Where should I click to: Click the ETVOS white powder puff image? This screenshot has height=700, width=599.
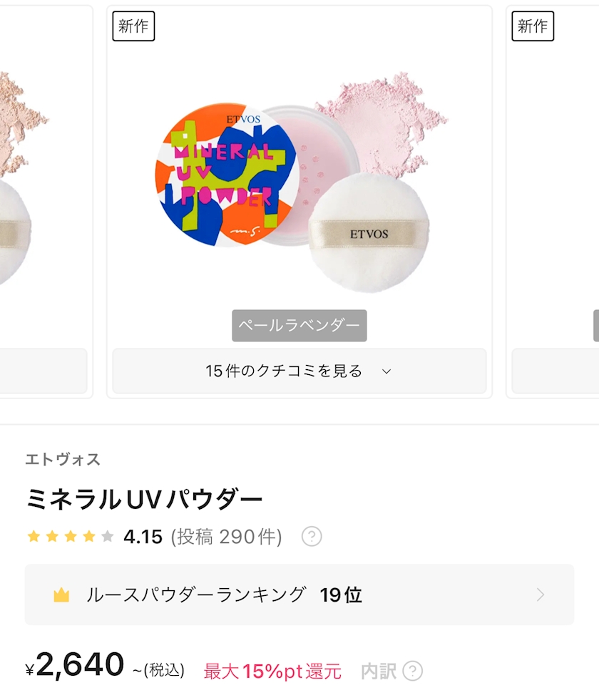(x=369, y=235)
